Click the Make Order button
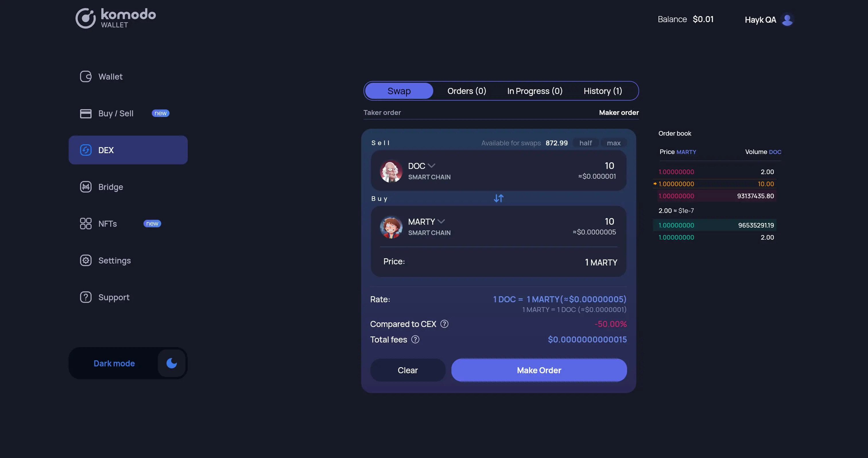This screenshot has width=868, height=458. tap(538, 370)
